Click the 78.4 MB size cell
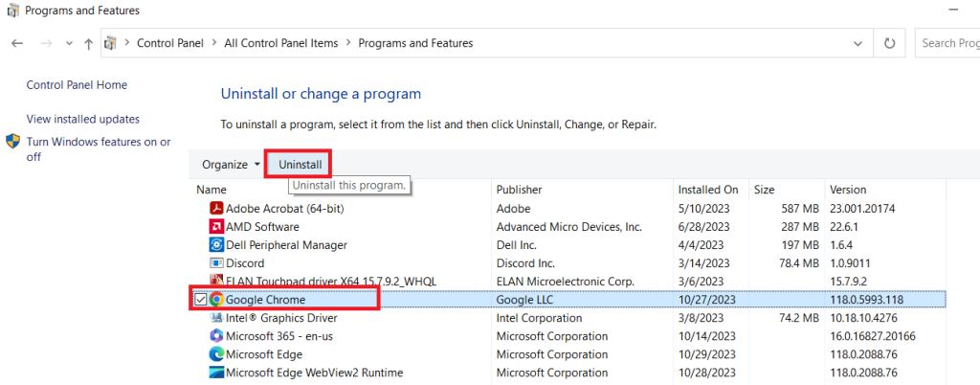Viewport: 980px width, 385px height. (x=797, y=263)
